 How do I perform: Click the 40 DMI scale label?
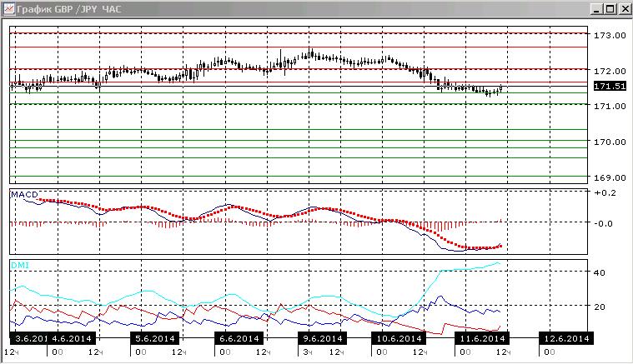click(x=600, y=273)
